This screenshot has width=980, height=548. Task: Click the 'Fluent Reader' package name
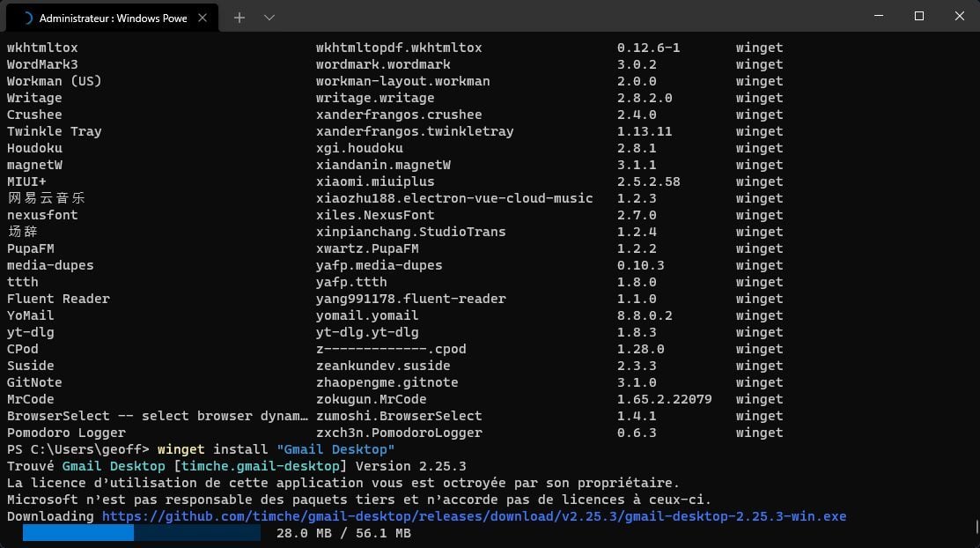click(58, 299)
